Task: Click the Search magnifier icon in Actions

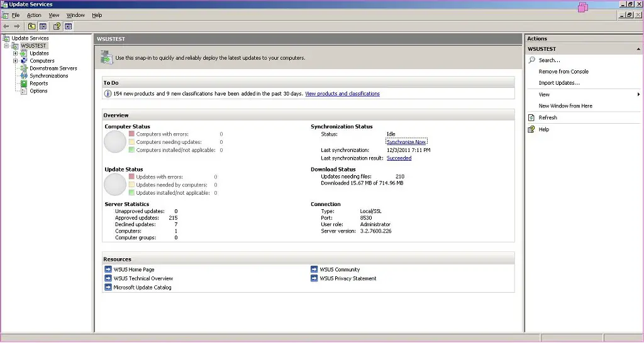Action: (532, 60)
